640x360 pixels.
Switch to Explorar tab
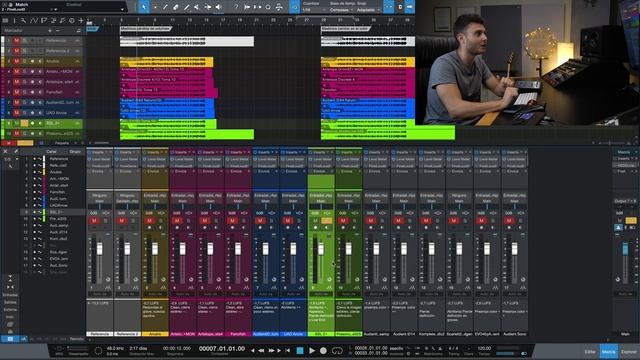[x=629, y=352]
